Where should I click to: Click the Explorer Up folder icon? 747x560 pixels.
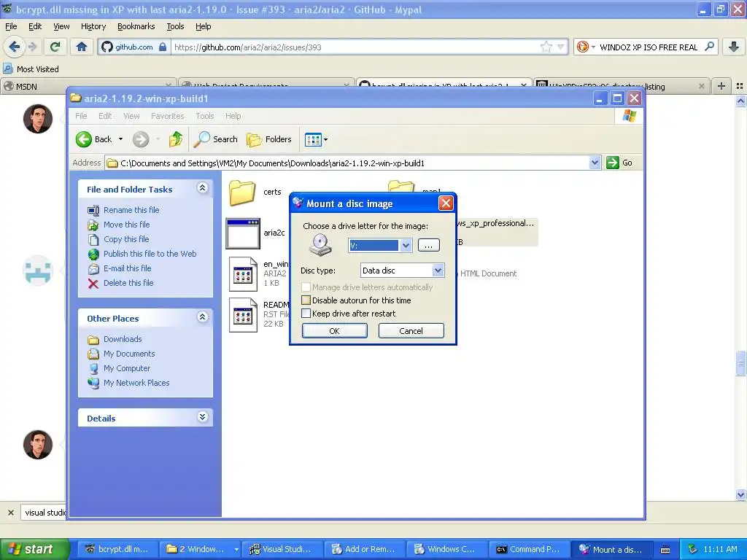pos(176,139)
